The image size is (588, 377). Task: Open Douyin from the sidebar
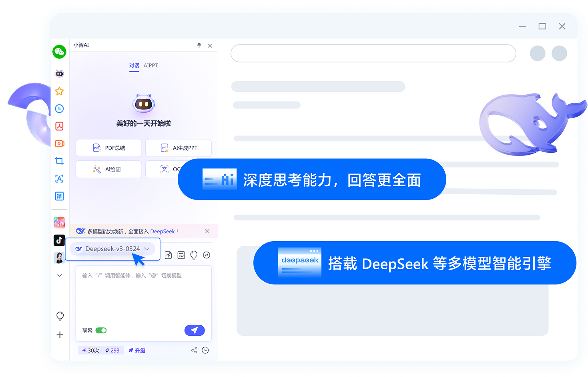coord(59,240)
